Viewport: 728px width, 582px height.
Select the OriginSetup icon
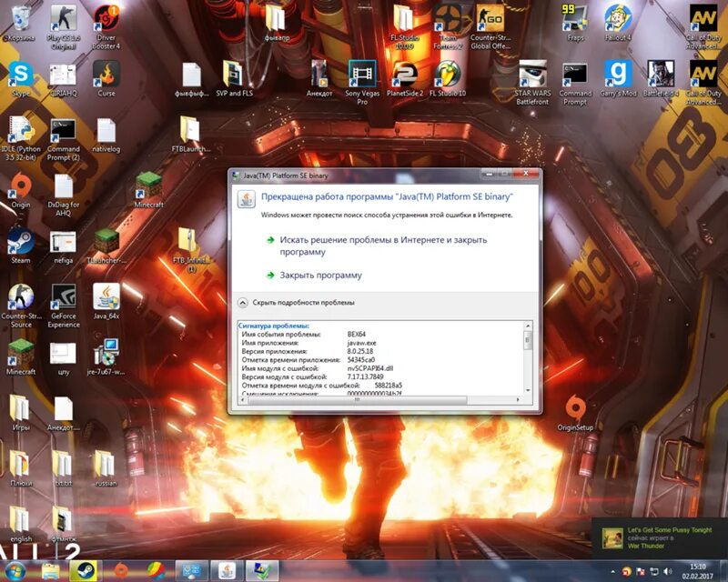coord(575,413)
